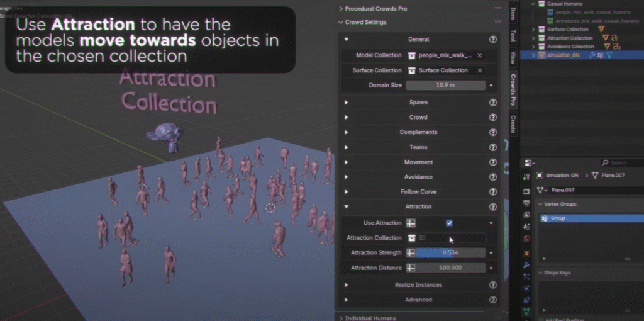Image resolution: width=644 pixels, height=321 pixels.
Task: Click the help icon beside Realize Instances
Action: [493, 284]
